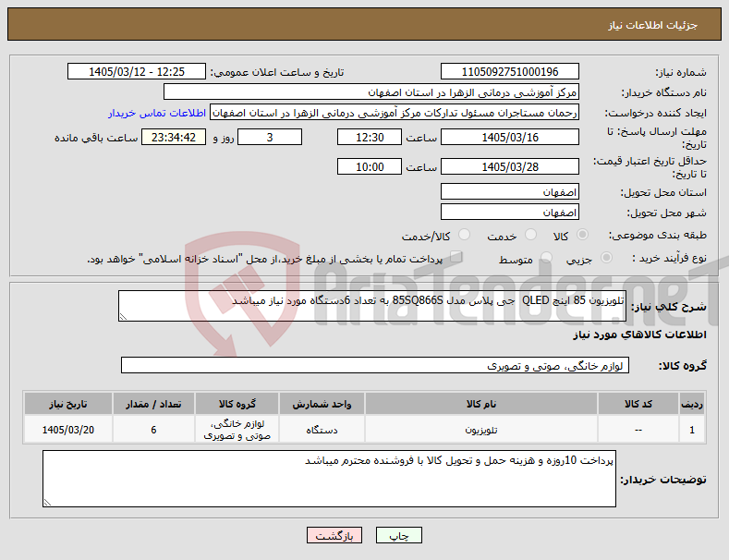Select the خدمت radio button
Viewport: 729px width, 560px height.
point(530,235)
